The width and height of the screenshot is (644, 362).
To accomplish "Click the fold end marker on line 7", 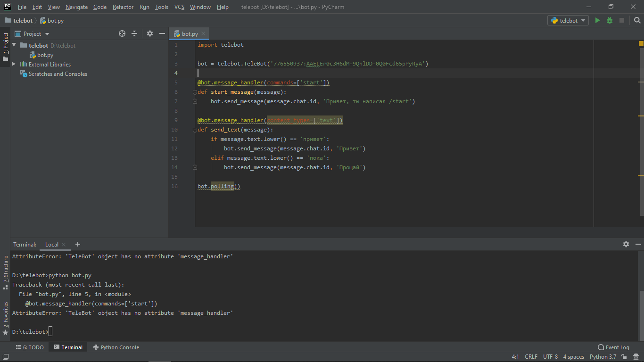I will pyautogui.click(x=195, y=101).
